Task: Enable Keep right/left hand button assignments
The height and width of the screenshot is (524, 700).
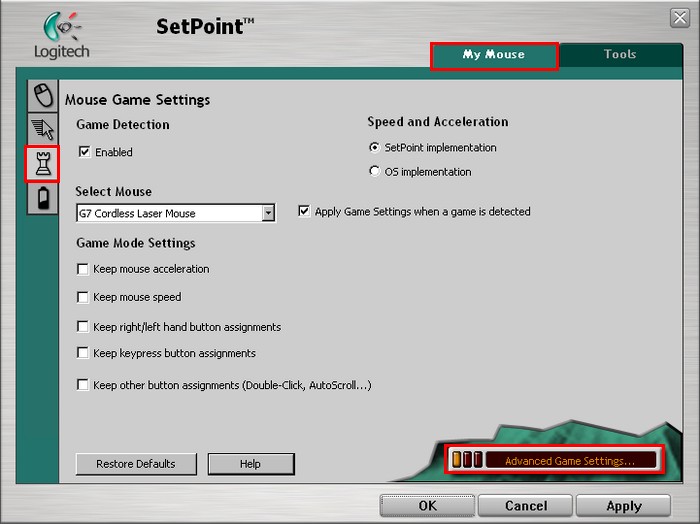Action: [x=83, y=327]
